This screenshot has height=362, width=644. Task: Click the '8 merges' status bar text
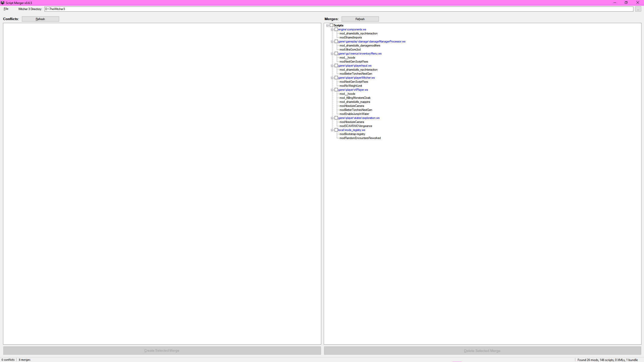point(25,360)
